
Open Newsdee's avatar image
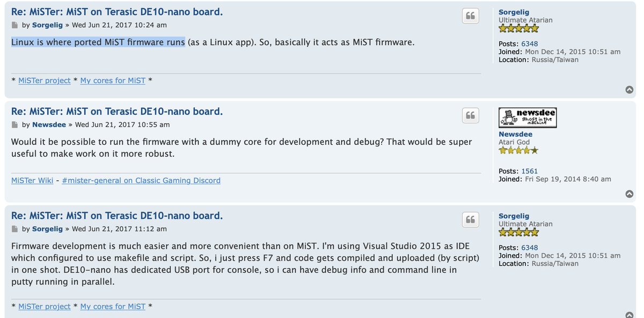click(528, 117)
